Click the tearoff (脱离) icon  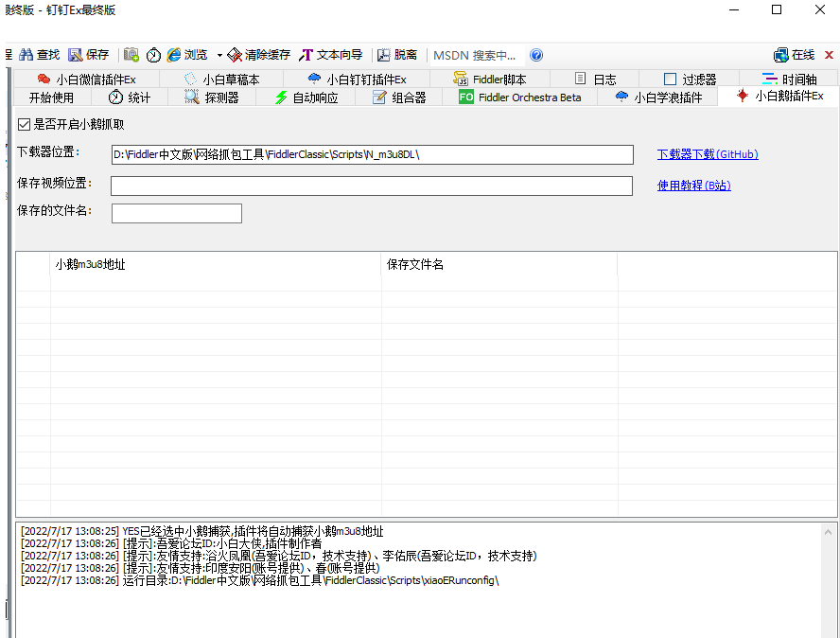[383, 55]
